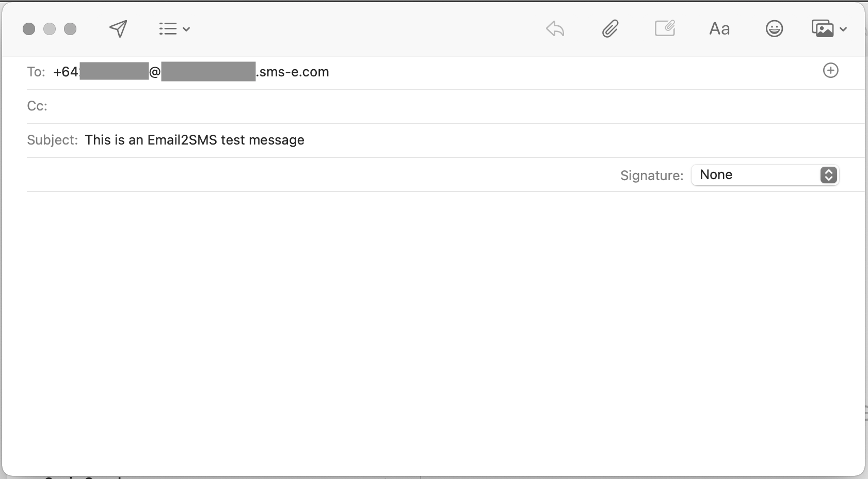Screen dimensions: 868x479
Task: Open the header fields list dropdown
Action: click(174, 29)
